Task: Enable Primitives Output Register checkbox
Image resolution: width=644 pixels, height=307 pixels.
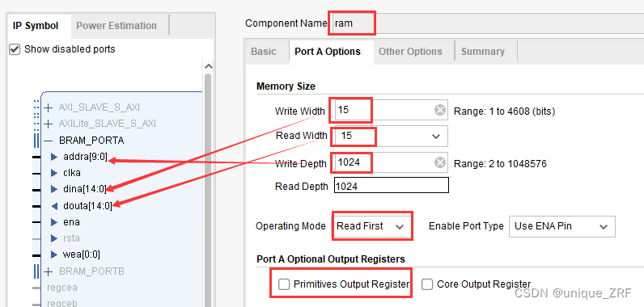Action: coord(284,284)
